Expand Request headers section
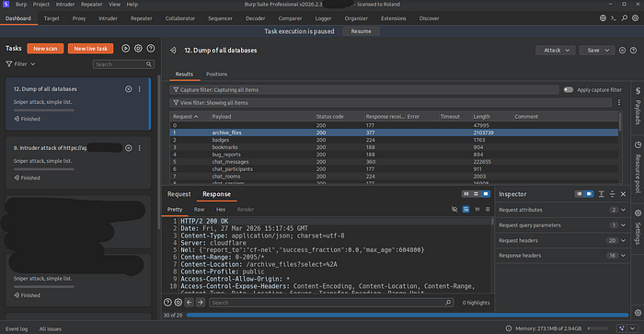Viewport: 644px width, 334px height. pyautogui.click(x=562, y=240)
